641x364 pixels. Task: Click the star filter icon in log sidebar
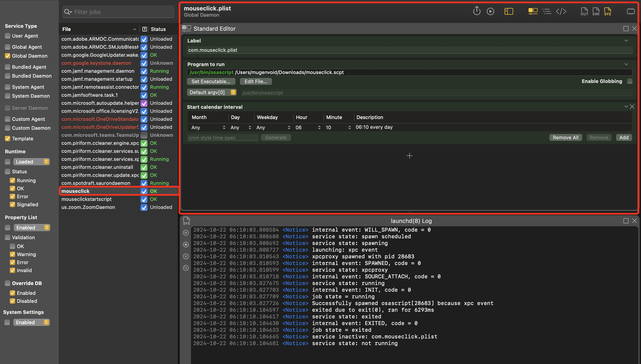[186, 245]
